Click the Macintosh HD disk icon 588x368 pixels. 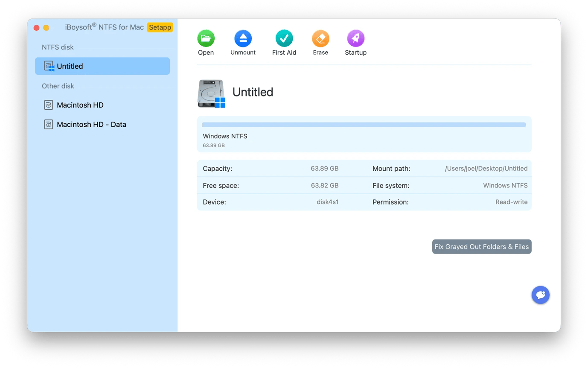[49, 105]
